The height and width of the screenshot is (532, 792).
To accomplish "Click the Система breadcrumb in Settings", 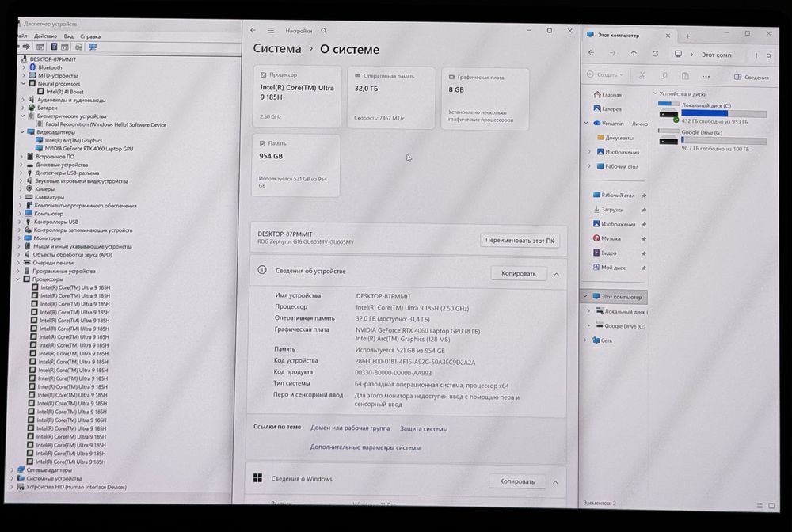I will tap(276, 48).
